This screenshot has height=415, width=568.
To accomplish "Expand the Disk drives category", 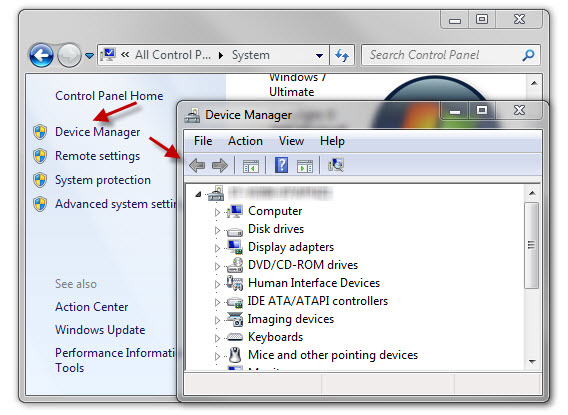I will [x=217, y=230].
